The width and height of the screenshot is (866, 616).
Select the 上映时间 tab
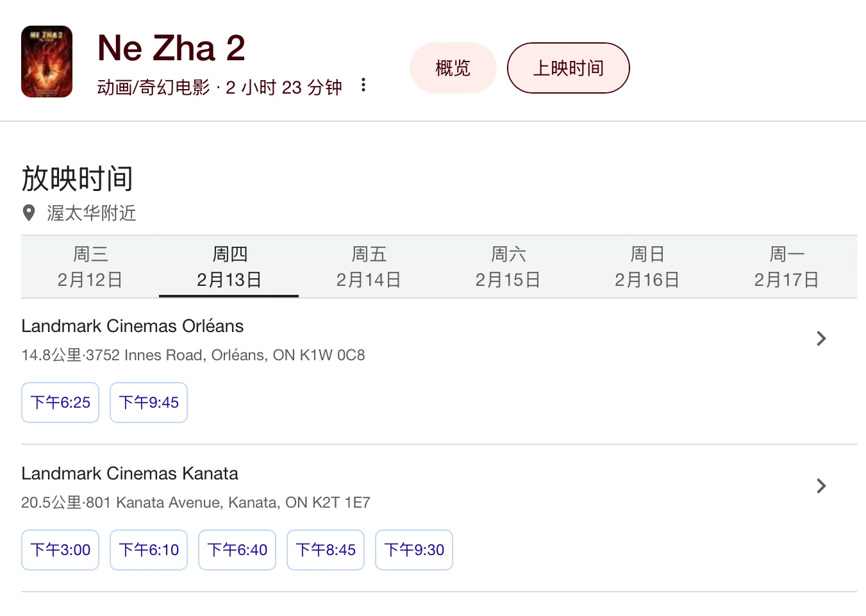[568, 68]
